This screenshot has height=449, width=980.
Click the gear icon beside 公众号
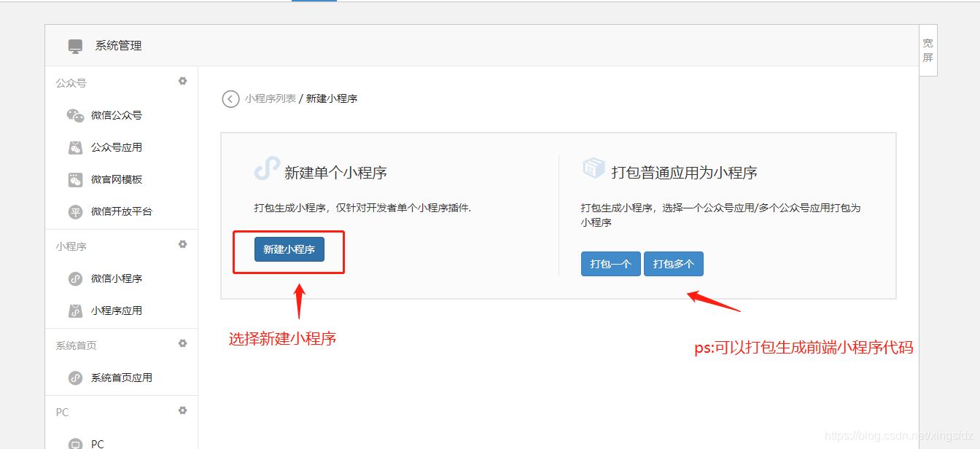click(x=182, y=81)
